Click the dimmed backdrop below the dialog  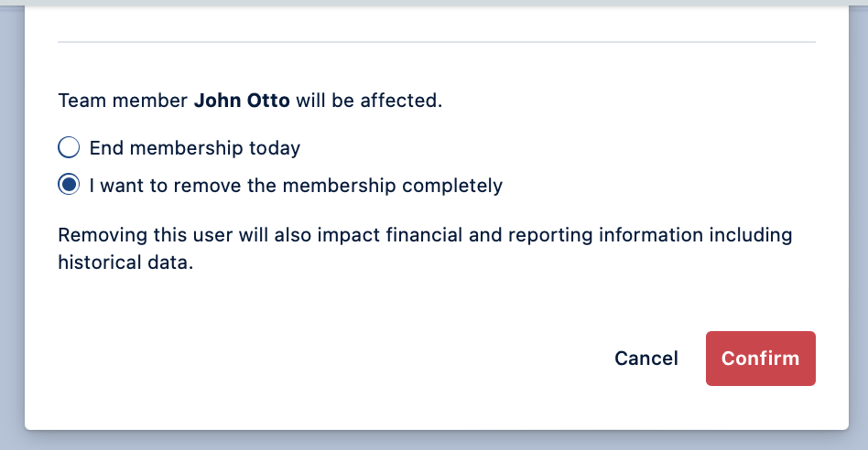(434, 442)
